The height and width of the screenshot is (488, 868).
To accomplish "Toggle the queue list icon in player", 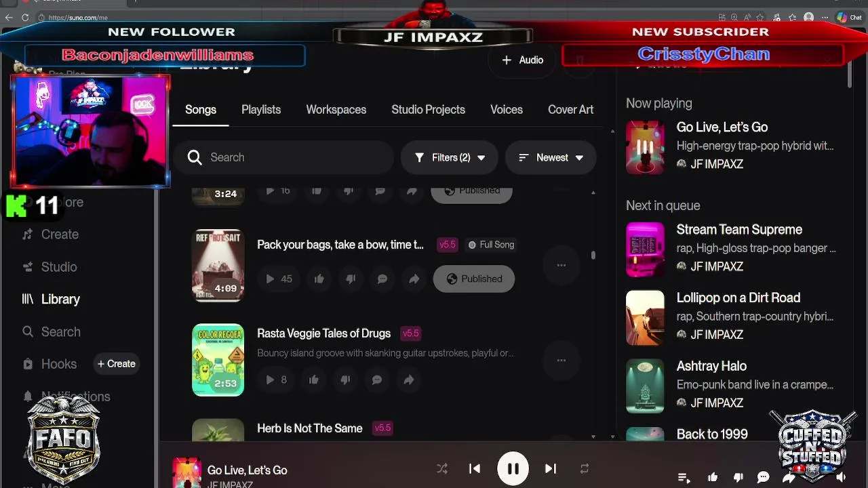I will pos(684,478).
